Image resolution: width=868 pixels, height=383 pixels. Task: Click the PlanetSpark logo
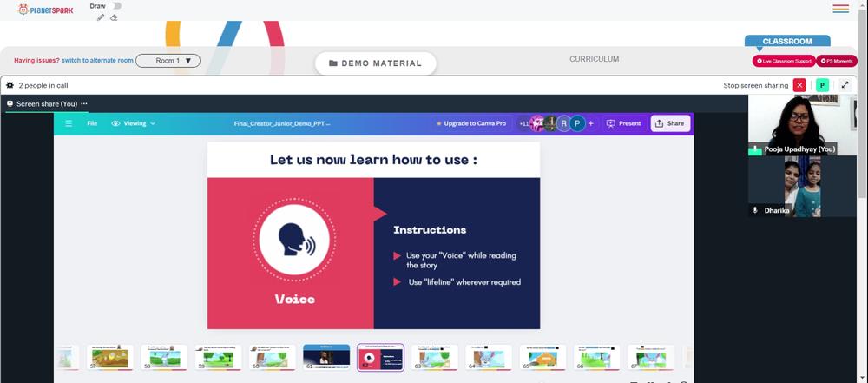45,10
